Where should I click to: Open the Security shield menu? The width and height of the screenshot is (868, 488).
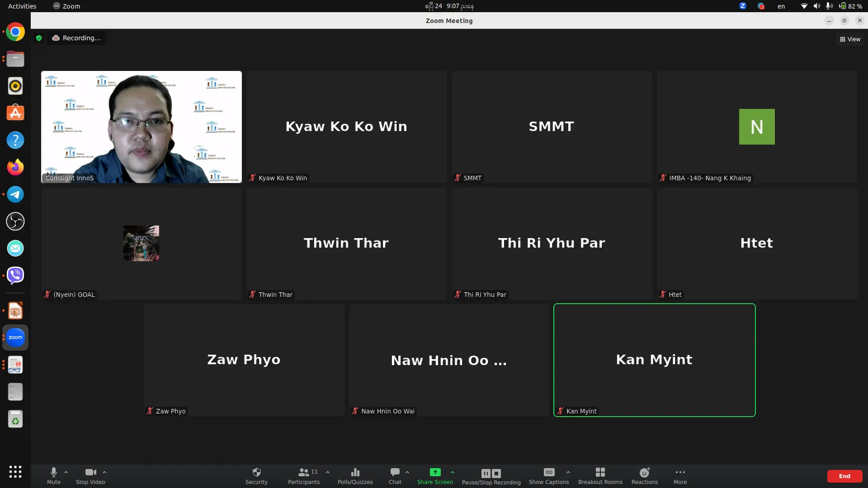click(x=256, y=476)
